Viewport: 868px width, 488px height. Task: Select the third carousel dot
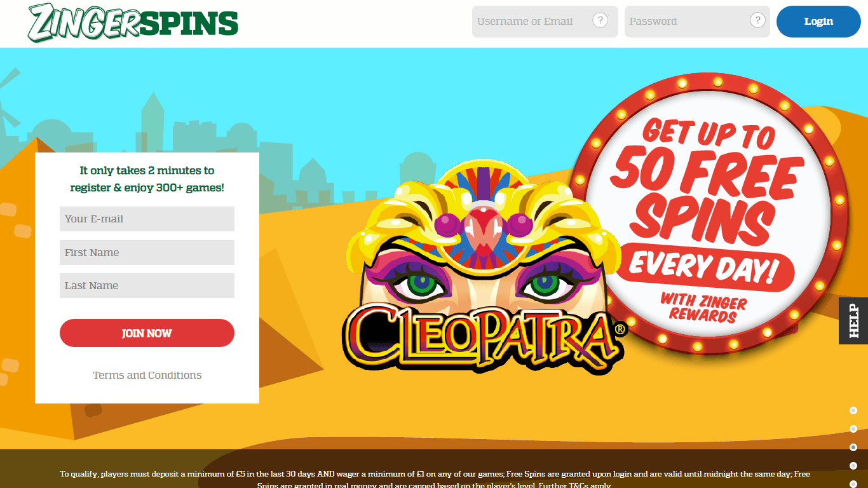coord(853,447)
